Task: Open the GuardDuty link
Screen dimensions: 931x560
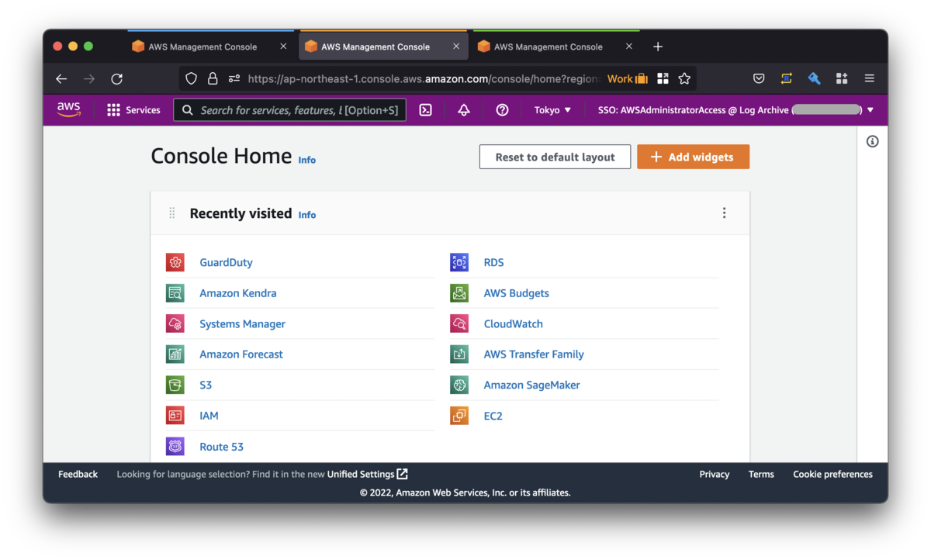Action: [x=226, y=262]
